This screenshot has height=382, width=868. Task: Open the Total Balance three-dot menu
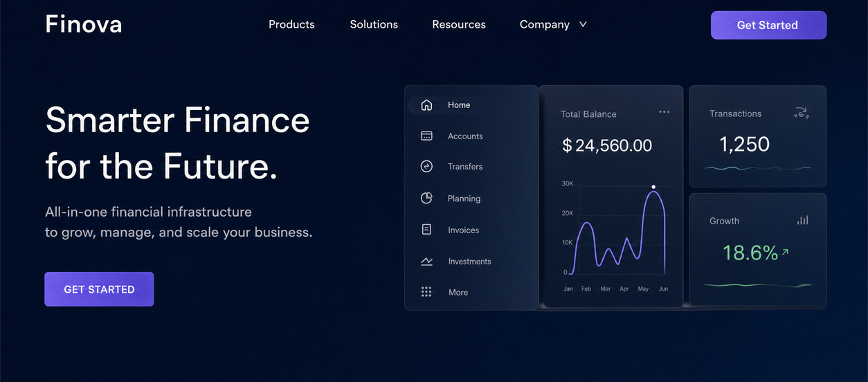pos(664,111)
